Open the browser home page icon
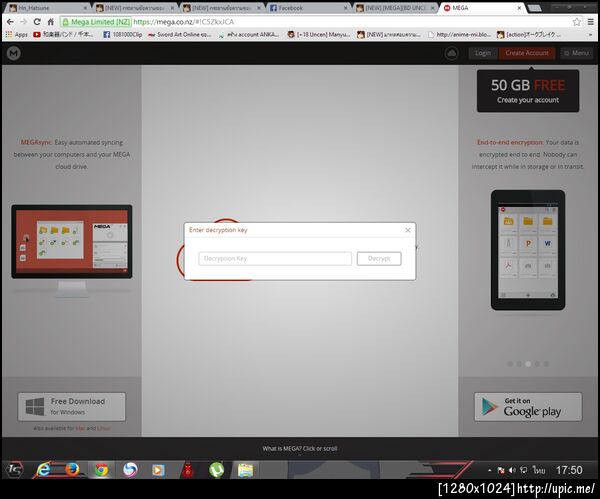The image size is (600, 499). tap(50, 22)
